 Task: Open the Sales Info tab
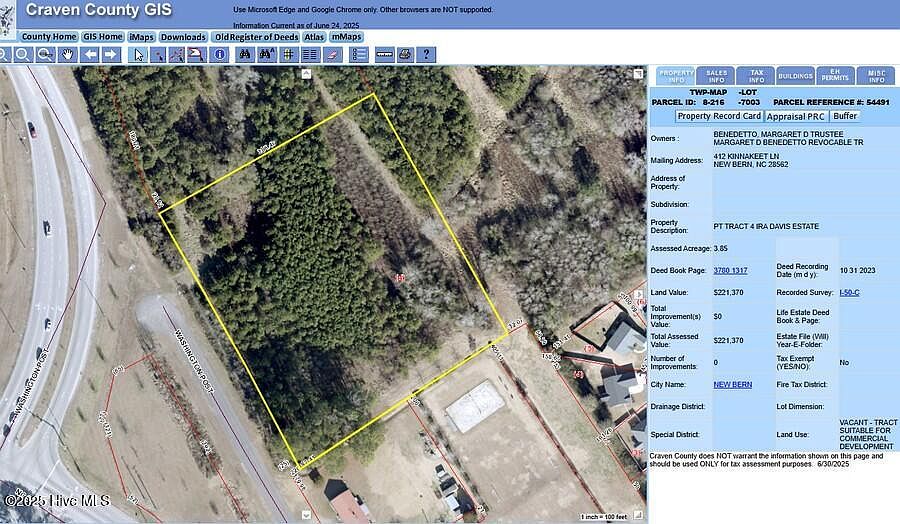pos(716,76)
